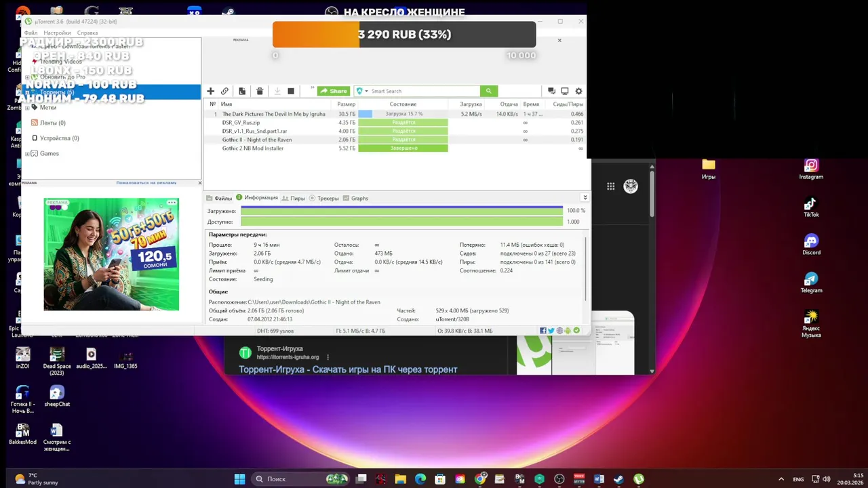Image resolution: width=868 pixels, height=488 pixels.
Task: Click the Remove torrent trash icon
Action: click(x=260, y=91)
